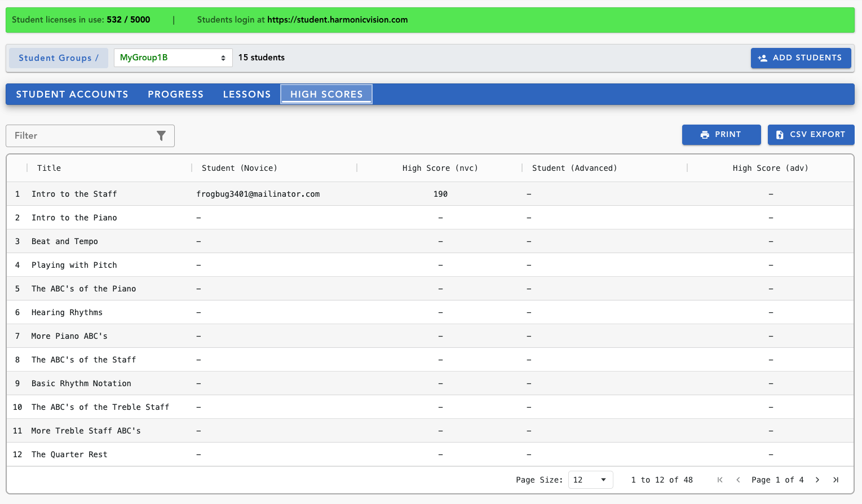Select the Hearing Rhythms row
The height and width of the screenshot is (504, 862).
430,312
